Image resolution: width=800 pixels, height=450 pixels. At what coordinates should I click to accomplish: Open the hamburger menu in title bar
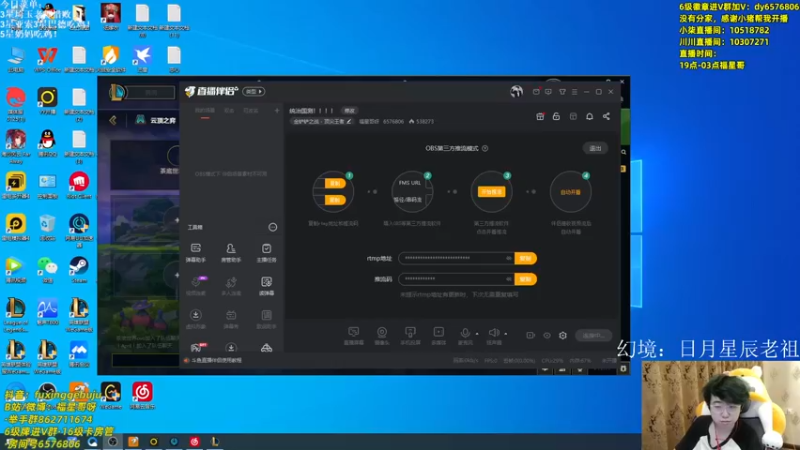coord(574,92)
